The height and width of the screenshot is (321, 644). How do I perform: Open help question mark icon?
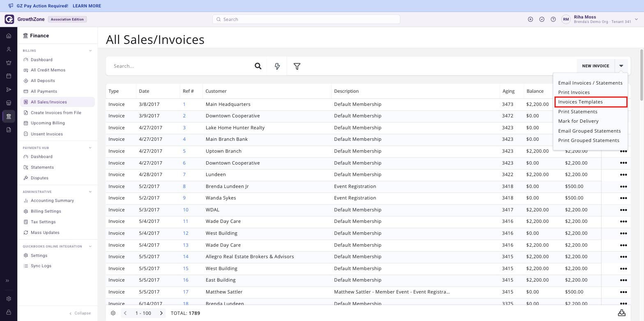tap(553, 19)
